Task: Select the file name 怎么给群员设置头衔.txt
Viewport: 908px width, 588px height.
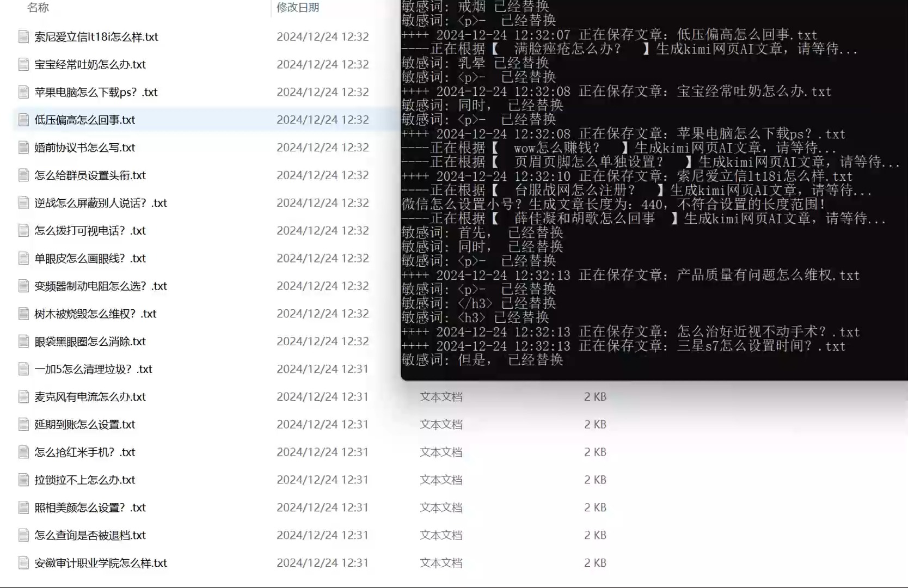Action: pos(90,176)
